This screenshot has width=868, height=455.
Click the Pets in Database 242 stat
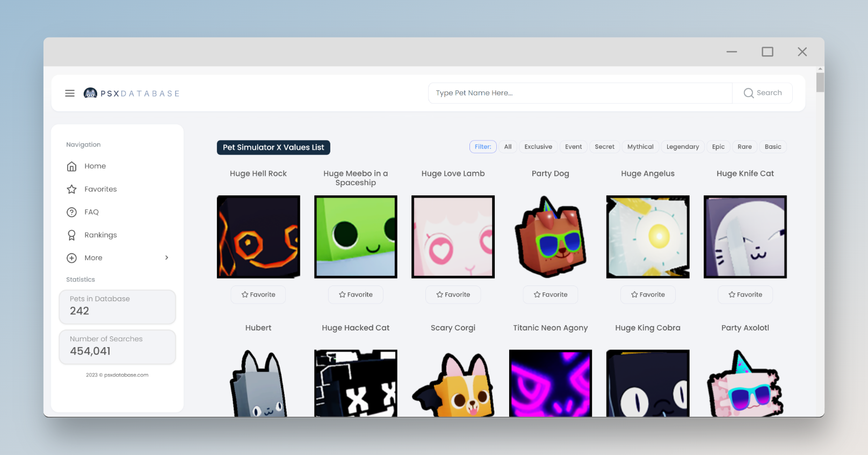coord(117,307)
